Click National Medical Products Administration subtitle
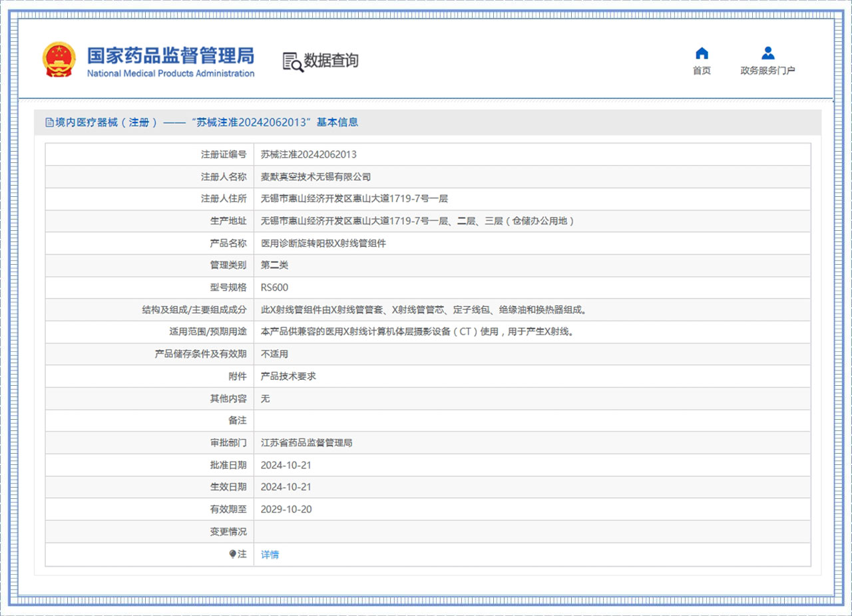Image resolution: width=852 pixels, height=616 pixels. (x=170, y=73)
